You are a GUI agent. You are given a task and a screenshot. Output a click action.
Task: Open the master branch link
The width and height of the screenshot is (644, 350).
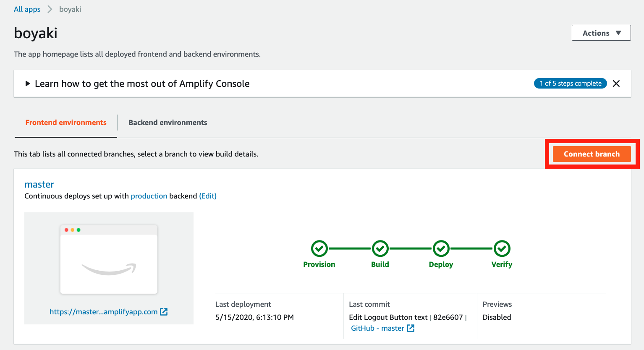click(39, 184)
